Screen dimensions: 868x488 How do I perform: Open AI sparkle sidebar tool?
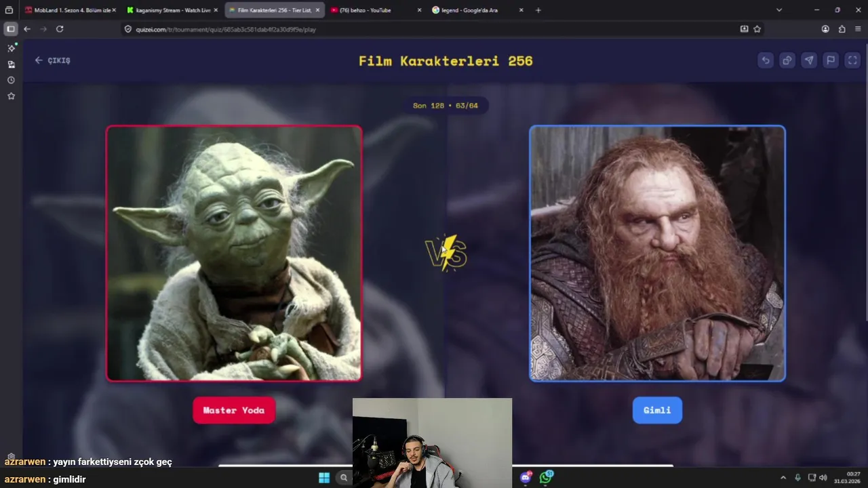pos(11,48)
